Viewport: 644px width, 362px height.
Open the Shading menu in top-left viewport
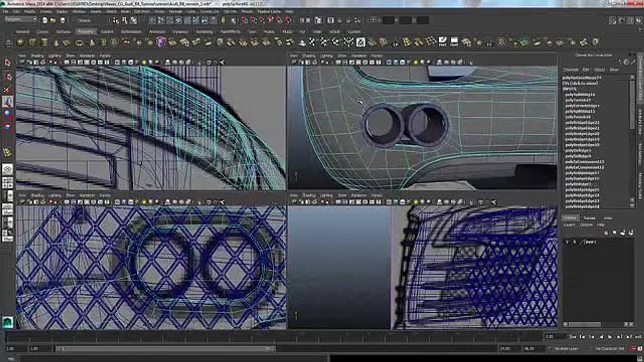38,55
